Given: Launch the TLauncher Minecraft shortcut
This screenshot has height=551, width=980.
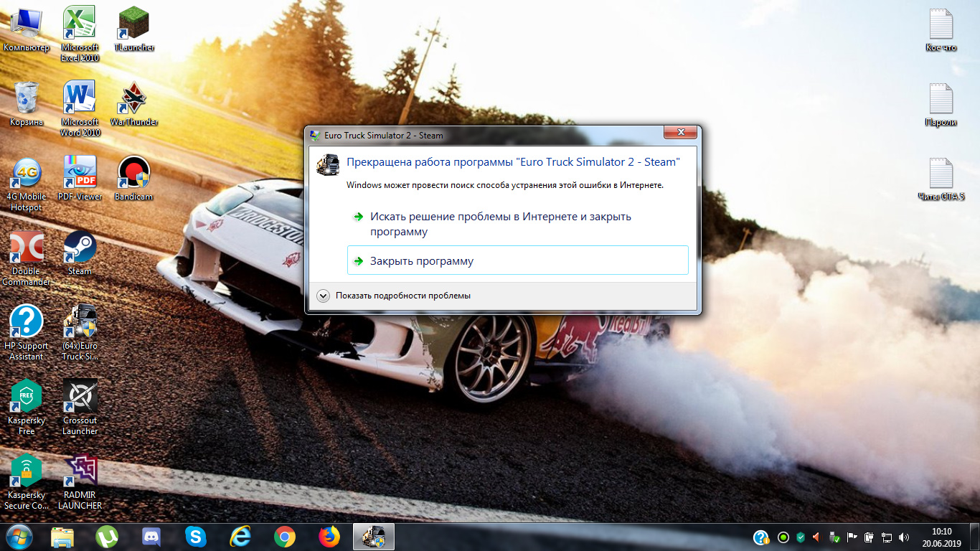Looking at the screenshot, I should coord(133,29).
